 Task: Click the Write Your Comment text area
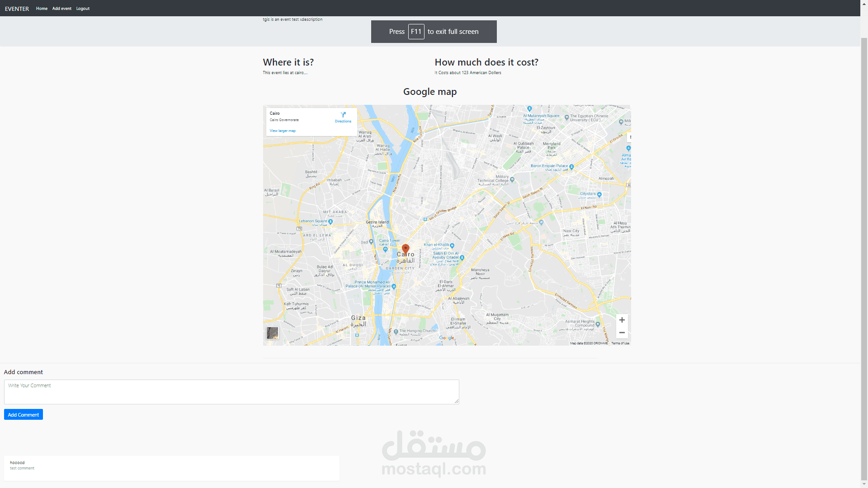[x=231, y=392]
